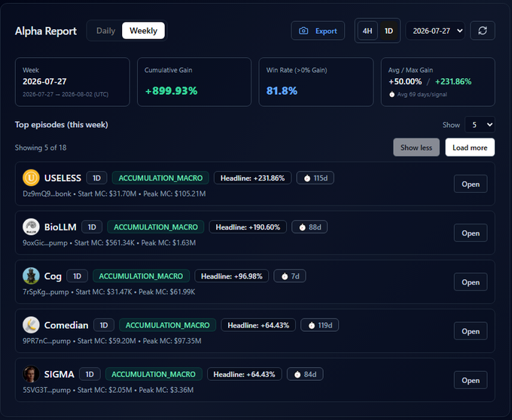Click the 88d stopwatch duration badge
The image size is (512, 420).
(x=309, y=227)
